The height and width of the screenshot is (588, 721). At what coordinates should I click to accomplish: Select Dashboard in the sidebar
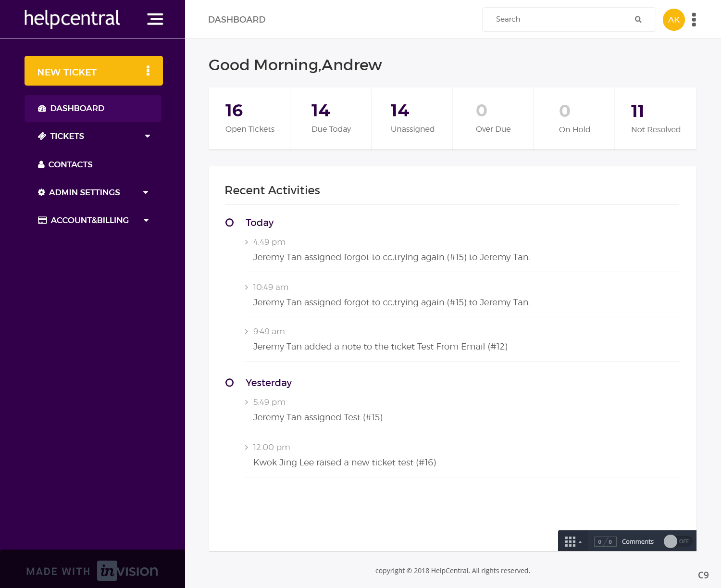(x=77, y=108)
